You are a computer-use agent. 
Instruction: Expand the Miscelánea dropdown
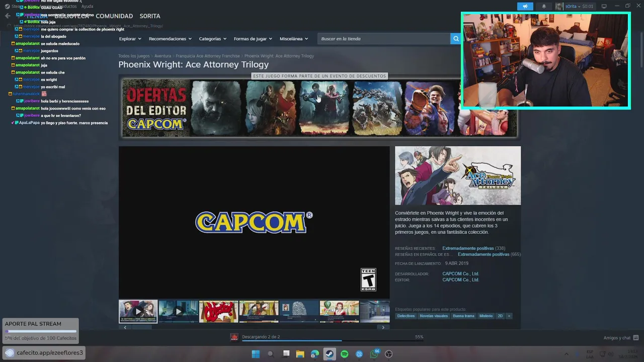294,39
